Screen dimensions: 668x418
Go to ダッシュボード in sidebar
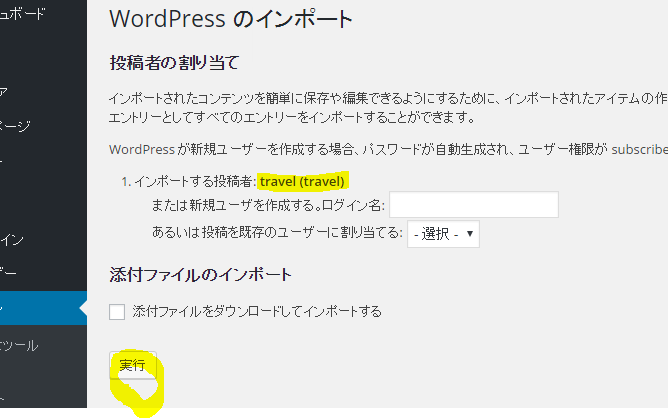click(x=22, y=14)
